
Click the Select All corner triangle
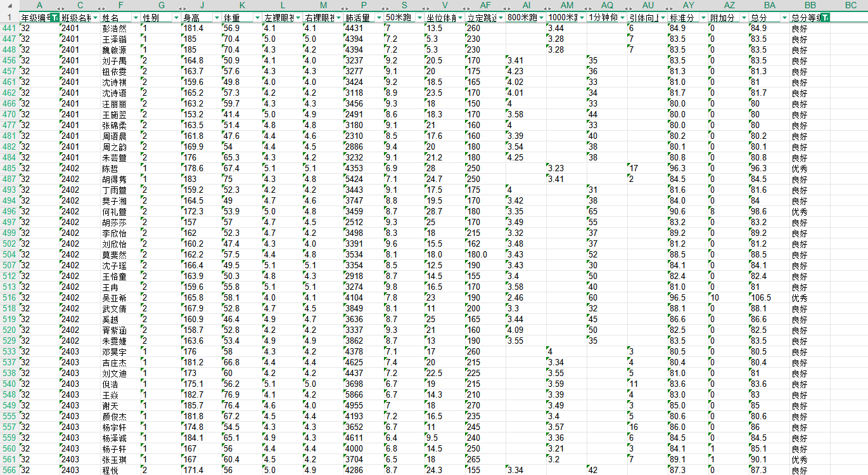[9, 5]
